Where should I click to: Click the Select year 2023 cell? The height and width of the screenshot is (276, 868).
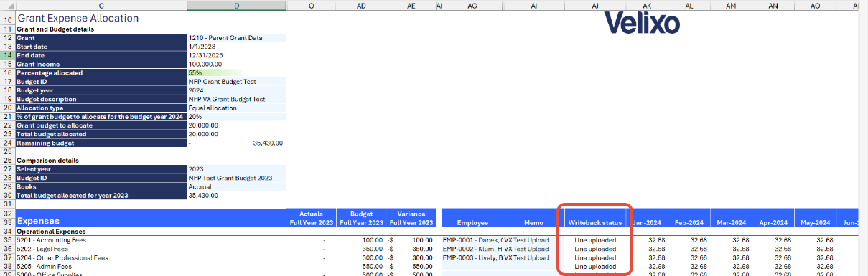(236, 169)
